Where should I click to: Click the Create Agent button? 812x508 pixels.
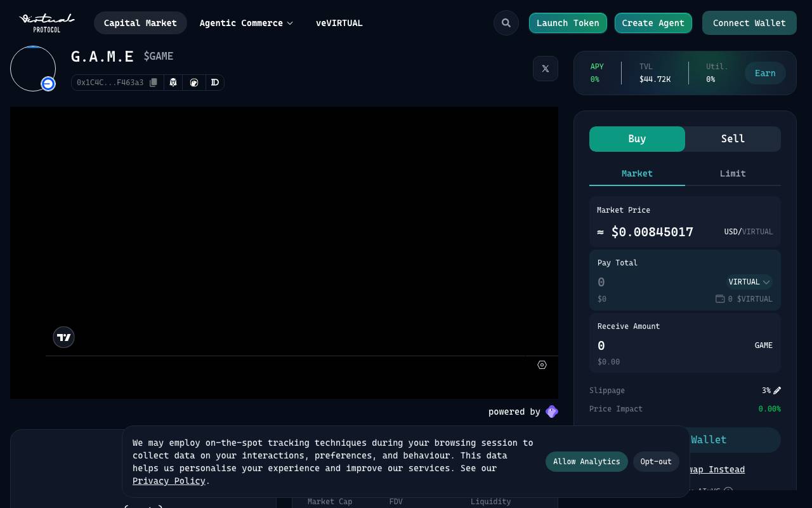point(653,23)
